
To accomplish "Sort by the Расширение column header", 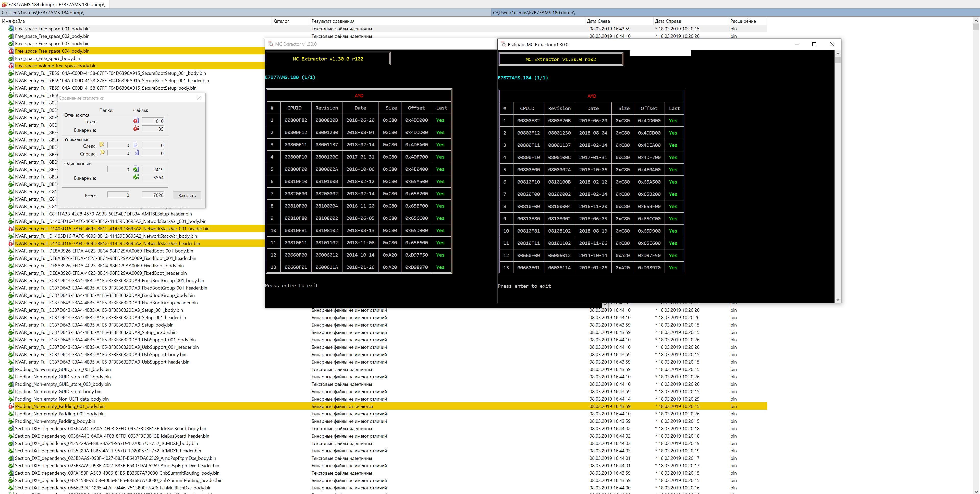I will [743, 21].
